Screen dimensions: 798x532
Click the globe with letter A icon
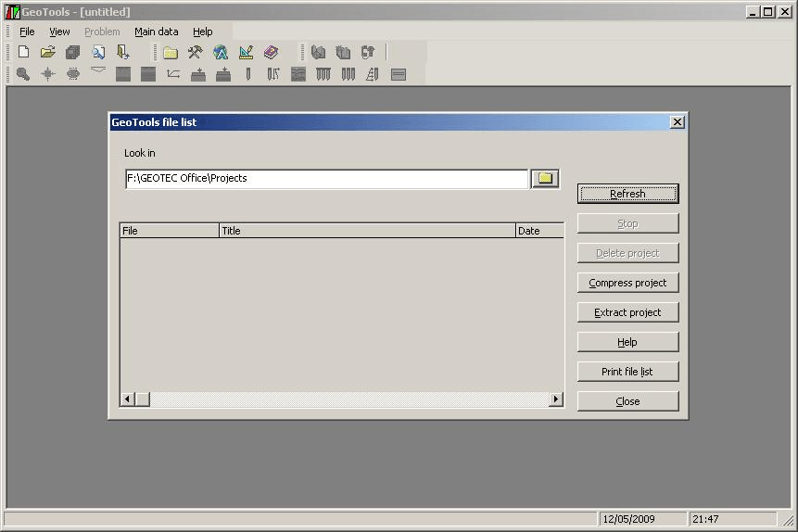pos(221,52)
